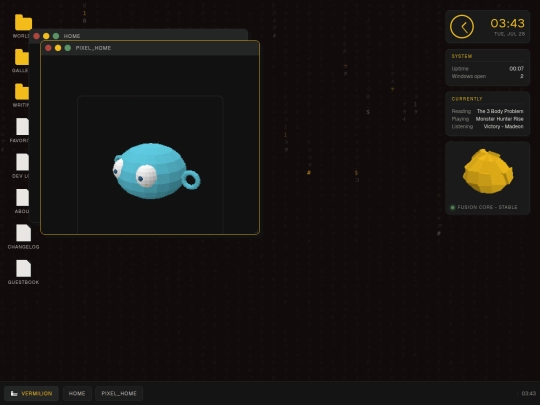Click the analog clock icon widget

click(x=461, y=27)
